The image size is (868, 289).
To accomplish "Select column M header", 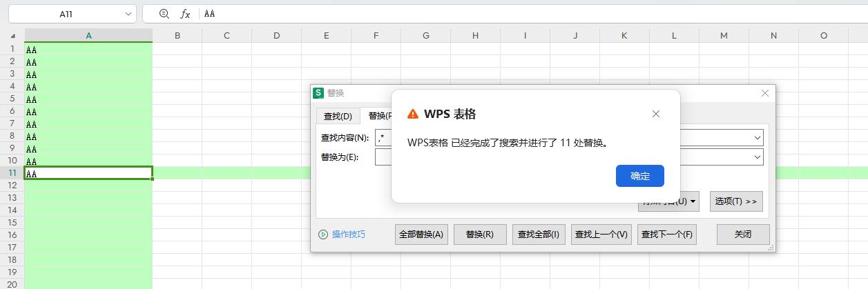I will coord(724,36).
